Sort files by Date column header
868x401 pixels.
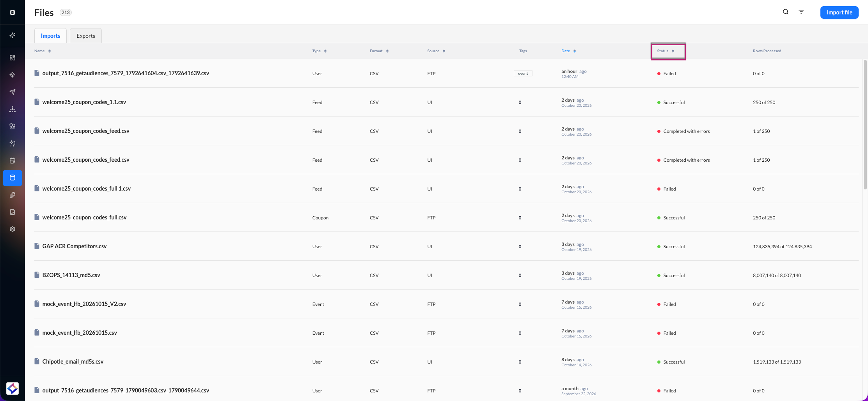point(569,51)
